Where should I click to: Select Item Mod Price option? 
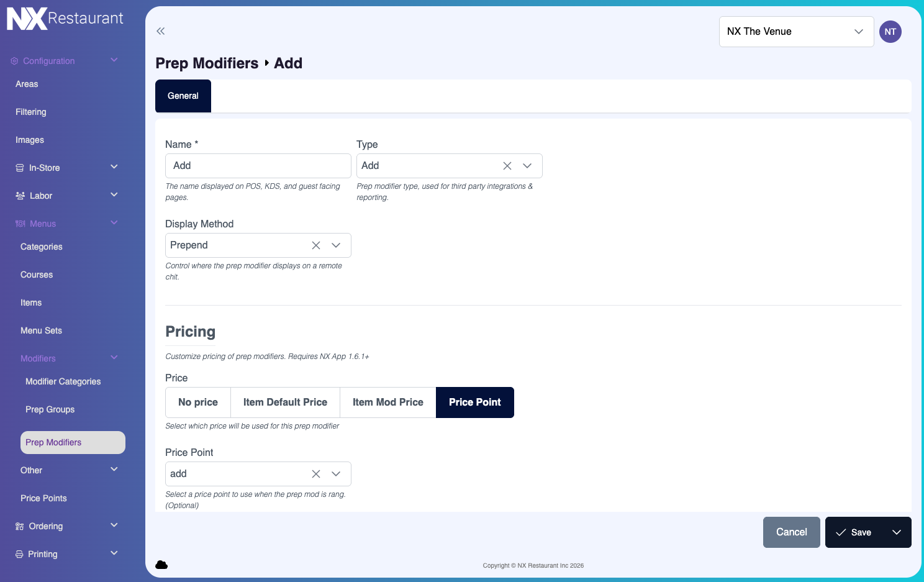pos(387,402)
